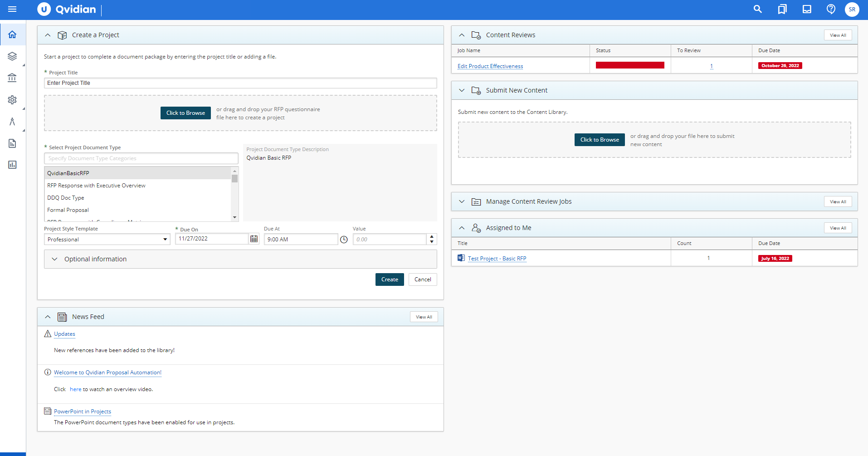This screenshot has height=456, width=868.
Task: Click the Qvidian logo
Action: [67, 9]
